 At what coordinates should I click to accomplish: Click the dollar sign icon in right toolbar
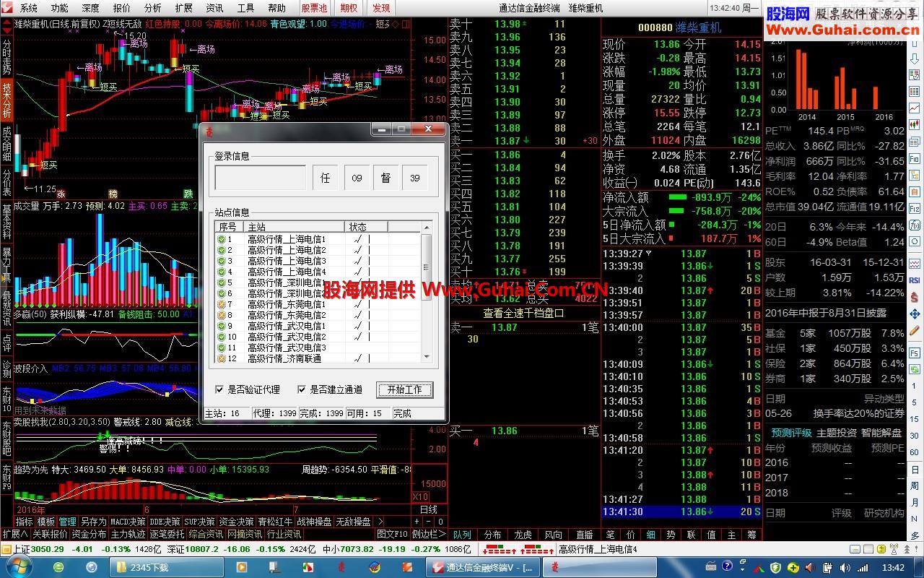point(915,297)
